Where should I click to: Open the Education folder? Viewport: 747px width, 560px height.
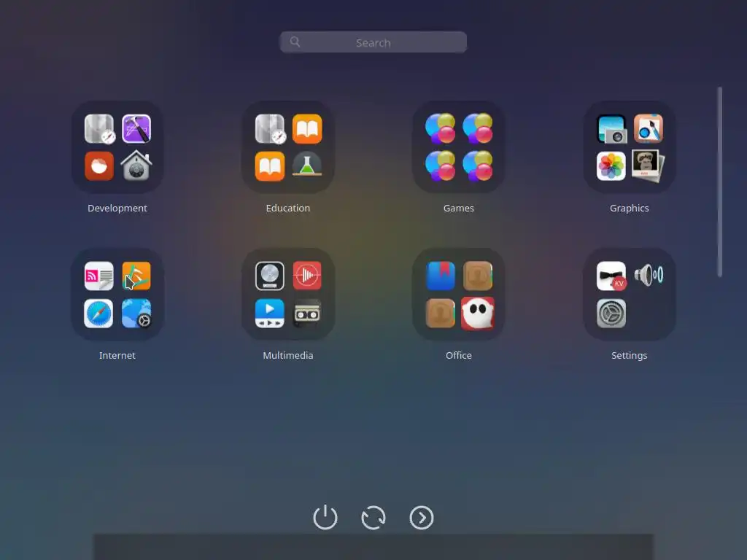click(287, 147)
